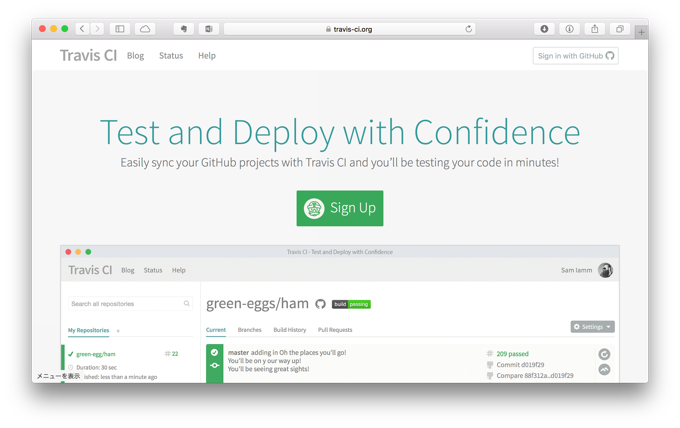Click Status in the embedded screenshot header

(x=153, y=270)
